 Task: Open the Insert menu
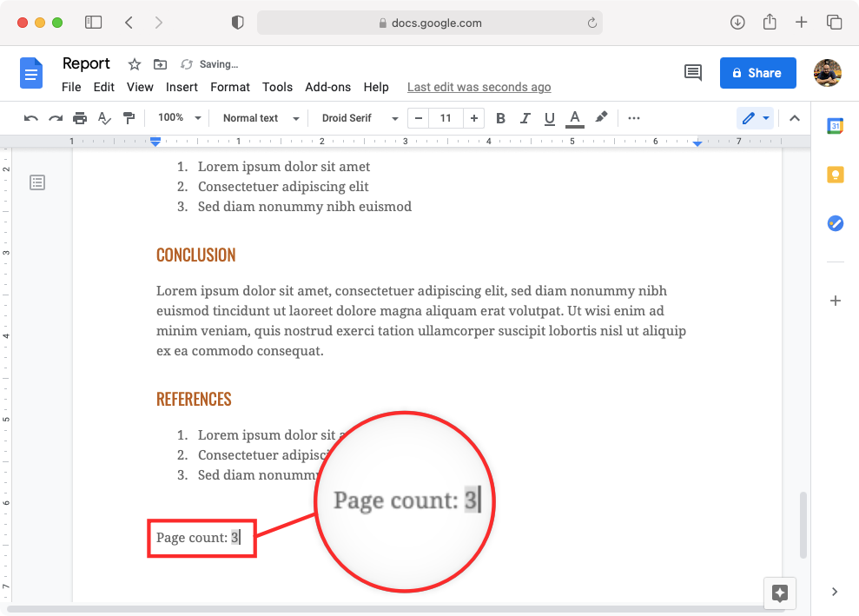tap(182, 87)
